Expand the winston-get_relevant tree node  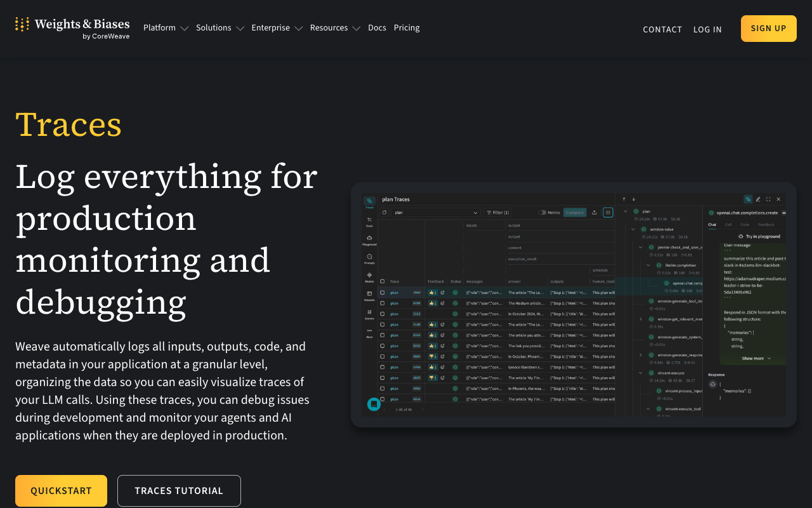(x=641, y=319)
